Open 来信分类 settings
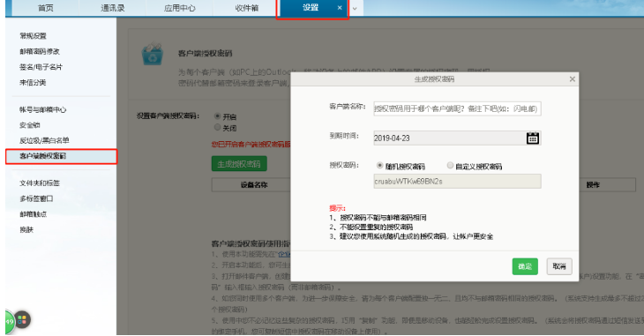 point(33,83)
